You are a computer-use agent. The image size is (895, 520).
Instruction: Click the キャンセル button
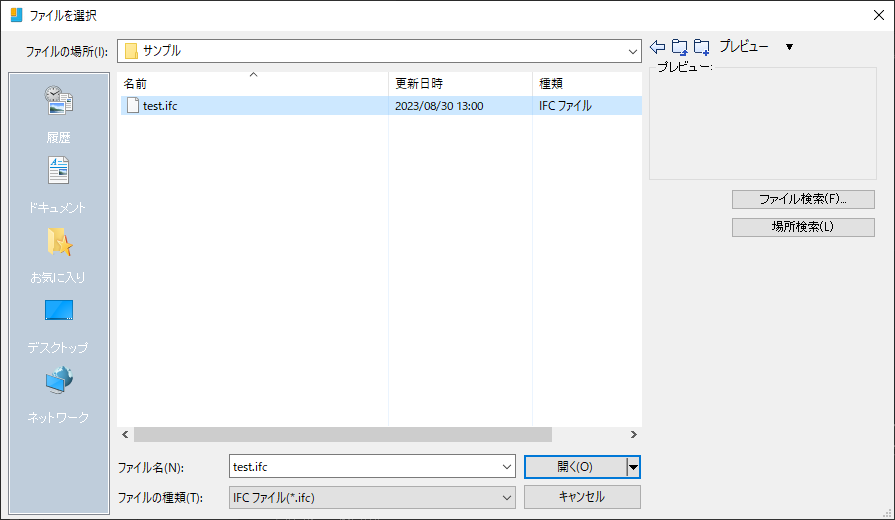582,497
